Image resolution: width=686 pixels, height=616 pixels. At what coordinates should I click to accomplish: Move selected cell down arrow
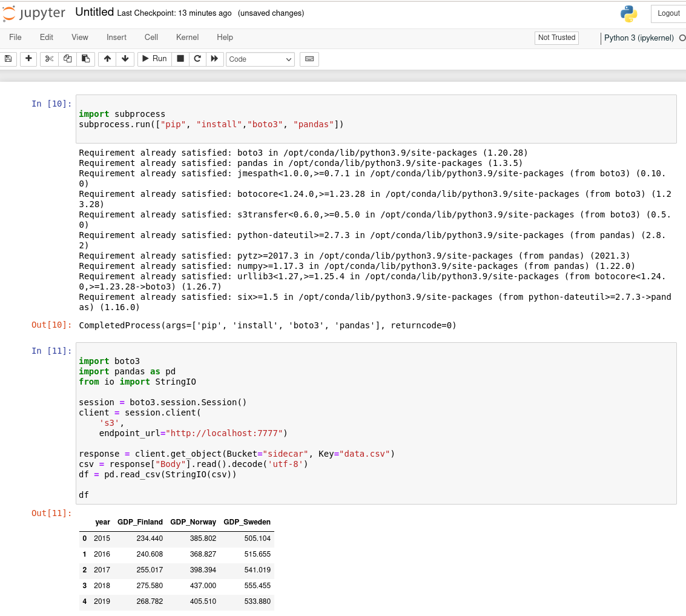click(x=125, y=59)
